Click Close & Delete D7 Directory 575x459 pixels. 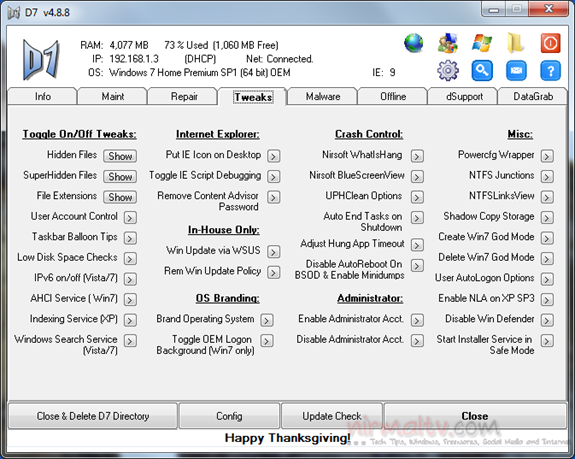coord(93,416)
